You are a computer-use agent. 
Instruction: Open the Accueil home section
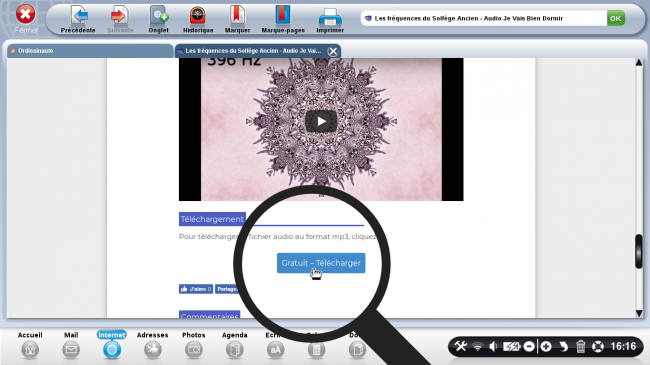(x=30, y=345)
